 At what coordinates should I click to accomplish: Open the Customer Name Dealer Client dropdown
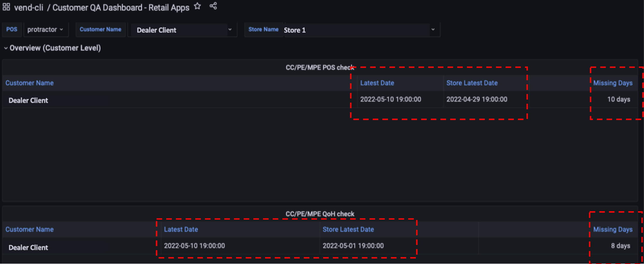[x=183, y=30]
